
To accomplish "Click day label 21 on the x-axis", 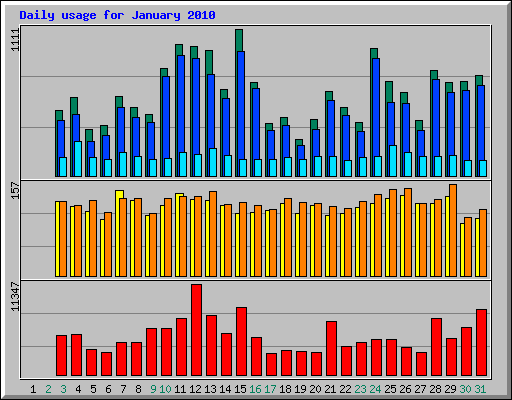I will [x=330, y=389].
